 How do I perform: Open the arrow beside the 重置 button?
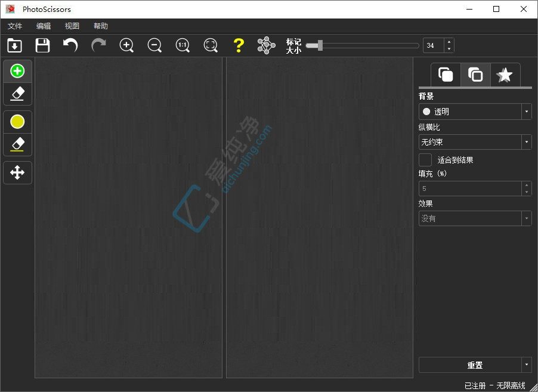[x=527, y=365]
